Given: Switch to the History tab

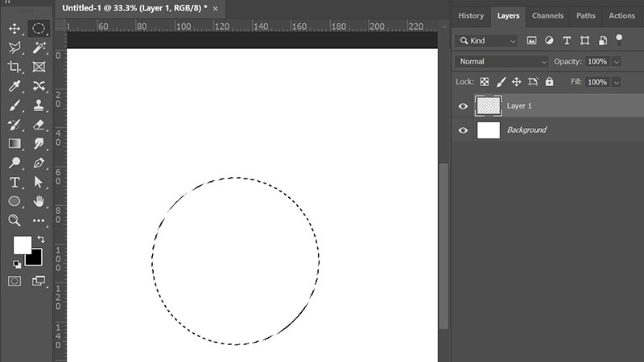Looking at the screenshot, I should [x=471, y=16].
